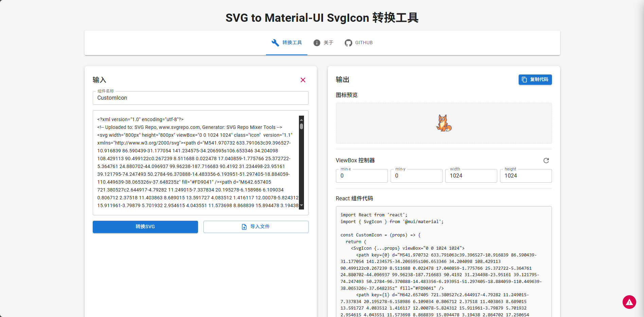Switch to the GITHUB tab
The image size is (644, 317).
[359, 43]
